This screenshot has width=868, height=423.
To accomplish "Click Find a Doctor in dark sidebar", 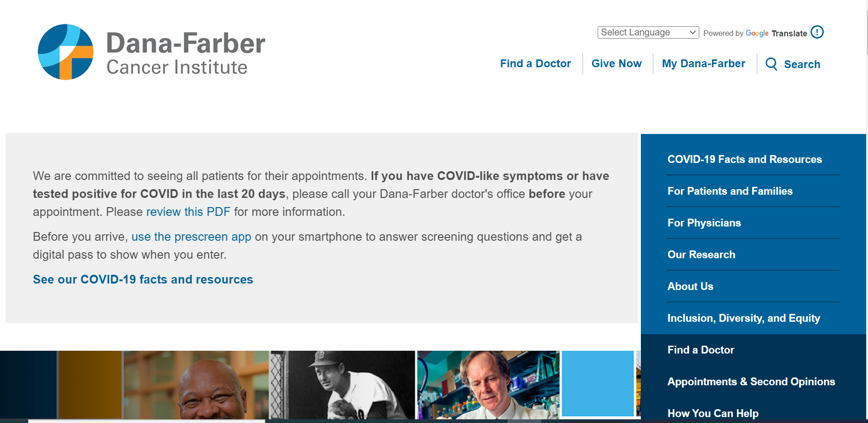I will click(701, 350).
